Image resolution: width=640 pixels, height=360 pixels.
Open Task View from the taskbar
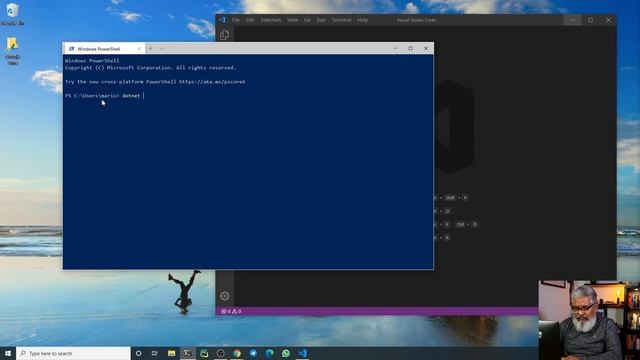pyautogui.click(x=155, y=353)
